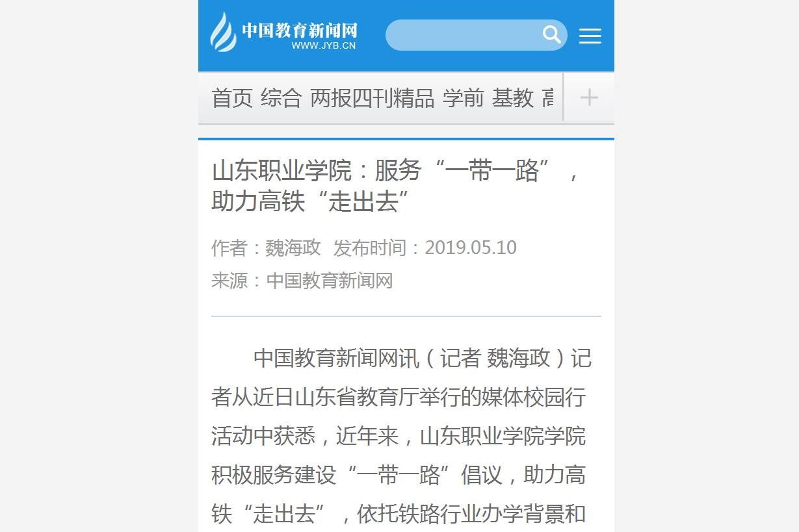799x532 pixels.
Task: Go to the 学前 channel tab
Action: [464, 98]
